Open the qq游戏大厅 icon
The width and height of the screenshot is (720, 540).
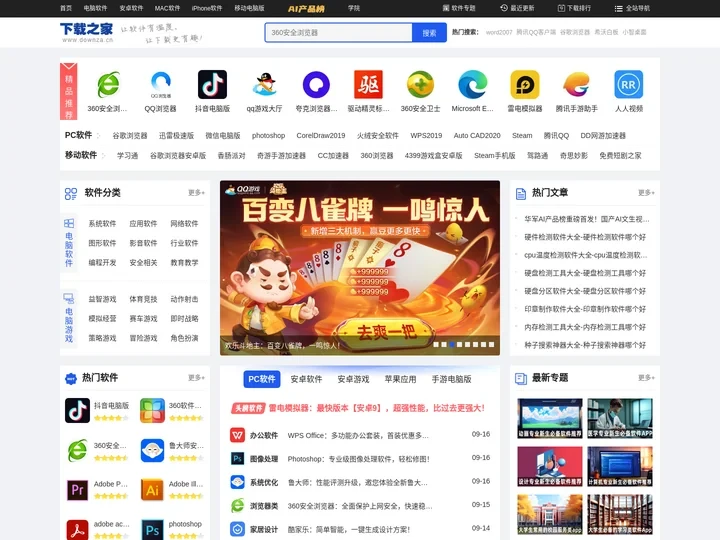[264, 85]
